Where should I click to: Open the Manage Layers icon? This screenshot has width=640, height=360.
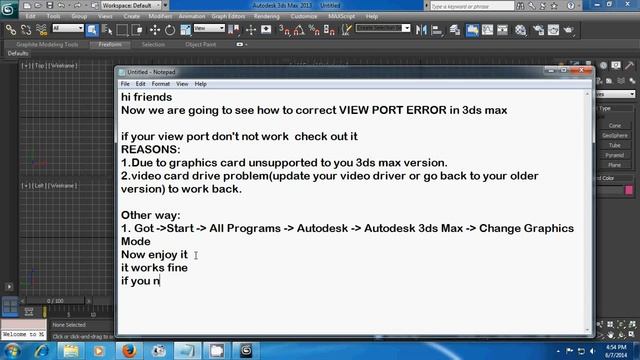click(x=455, y=30)
